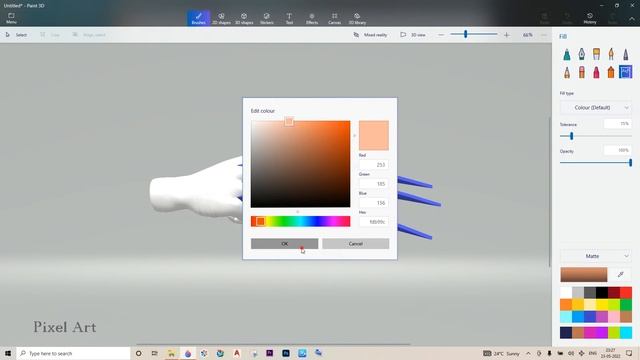Viewport: 640px width, 360px height.
Task: Open the notification centre icon
Action: point(629,353)
